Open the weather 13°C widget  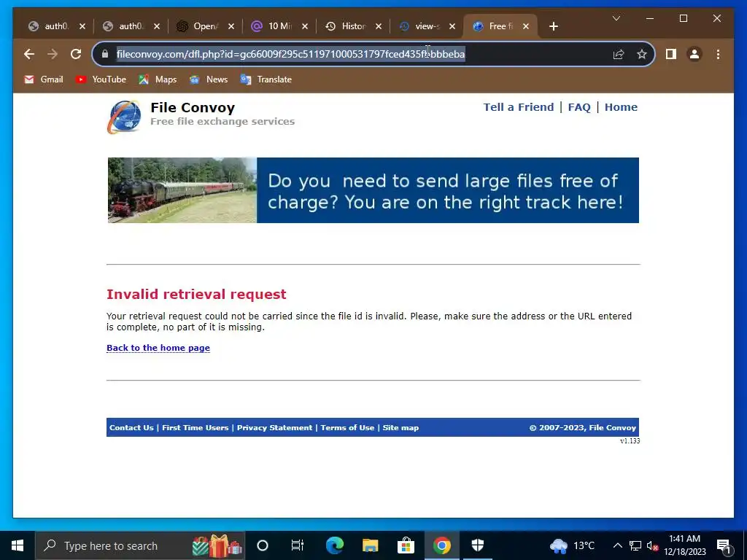coord(572,545)
